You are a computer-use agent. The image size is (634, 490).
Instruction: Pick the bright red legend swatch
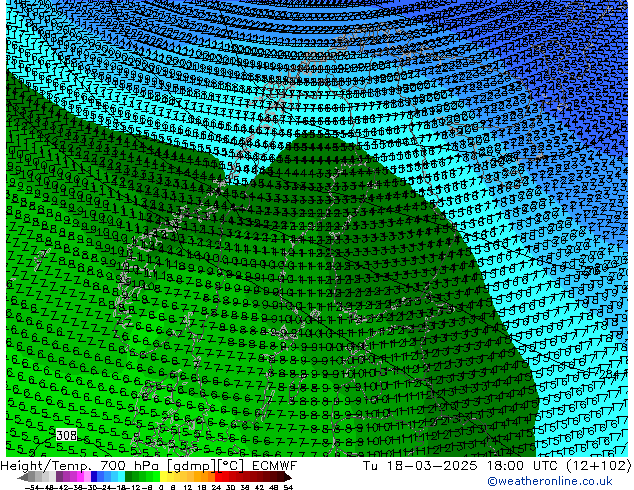[218, 477]
